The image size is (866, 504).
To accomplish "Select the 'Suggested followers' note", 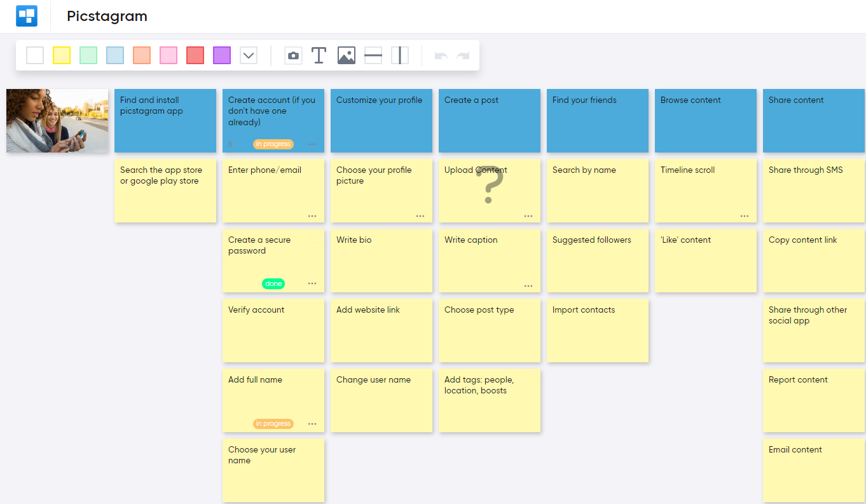I will tap(598, 261).
